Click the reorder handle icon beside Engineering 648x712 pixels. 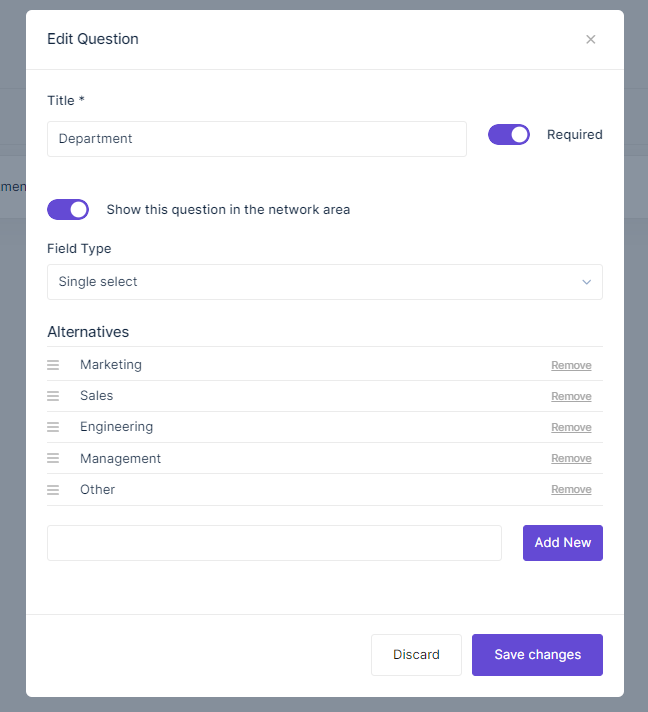point(53,427)
